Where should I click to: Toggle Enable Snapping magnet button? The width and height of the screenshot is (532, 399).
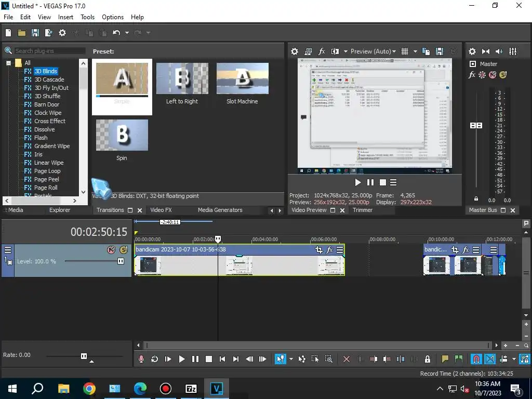click(476, 359)
